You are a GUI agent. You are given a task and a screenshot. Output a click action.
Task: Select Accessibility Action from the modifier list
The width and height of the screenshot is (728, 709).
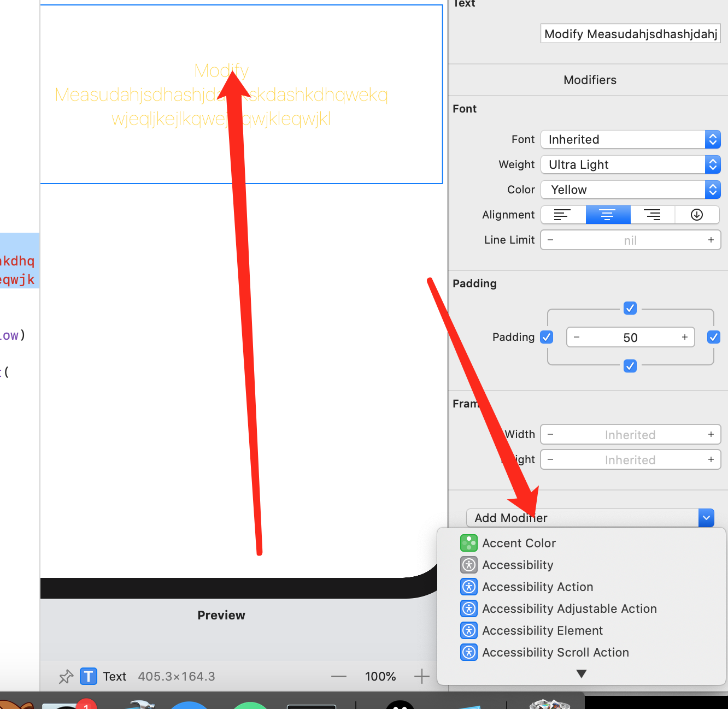537,587
